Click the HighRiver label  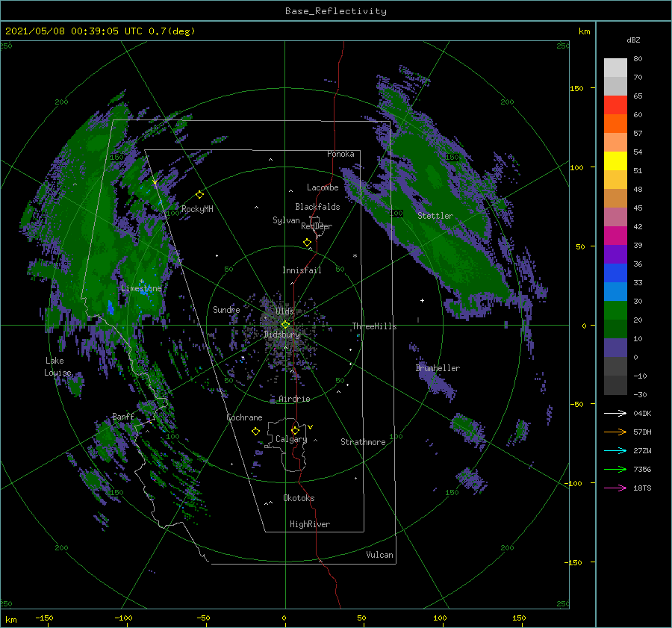coord(310,524)
